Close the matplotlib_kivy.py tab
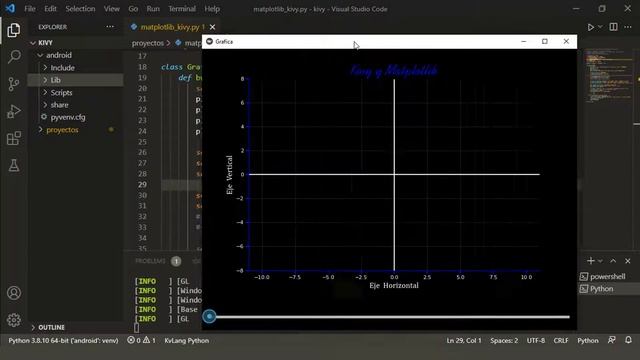Viewport: 640px width, 360px height. (212, 27)
